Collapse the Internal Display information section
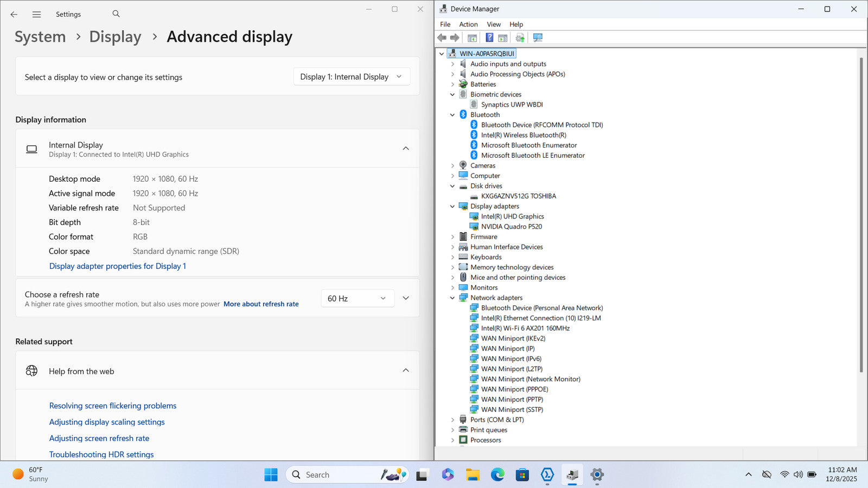 coord(406,149)
